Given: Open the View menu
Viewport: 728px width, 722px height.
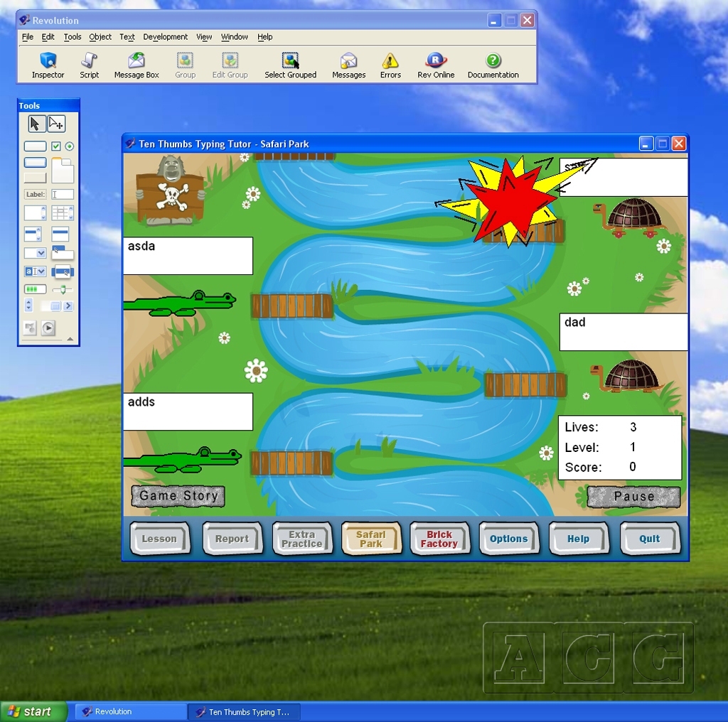Looking at the screenshot, I should [204, 37].
